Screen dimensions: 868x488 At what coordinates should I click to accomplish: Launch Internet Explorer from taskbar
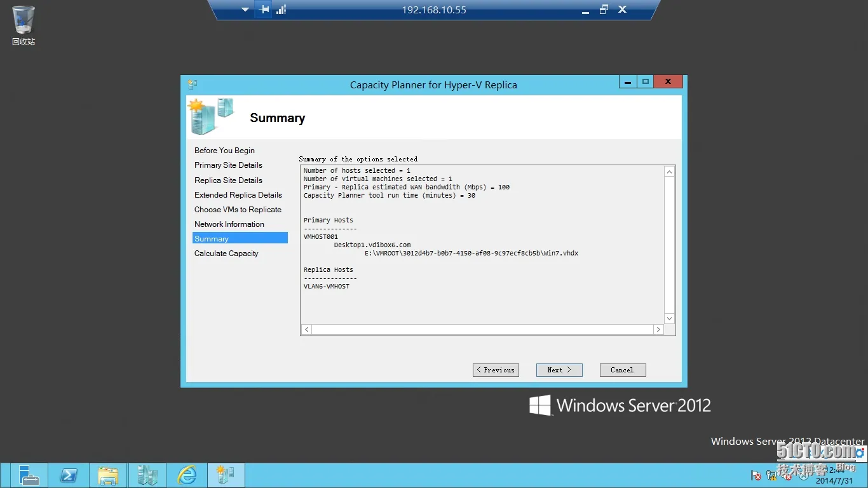(187, 475)
